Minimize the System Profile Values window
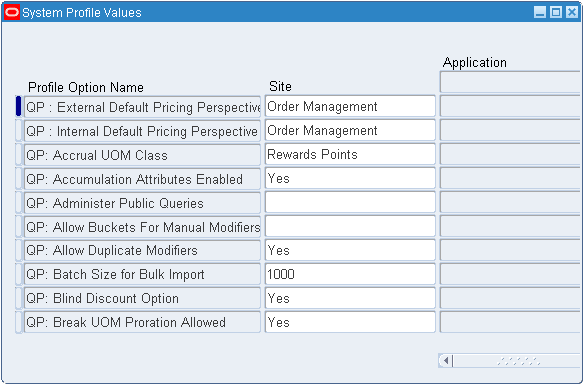585x386 pixels. 539,12
